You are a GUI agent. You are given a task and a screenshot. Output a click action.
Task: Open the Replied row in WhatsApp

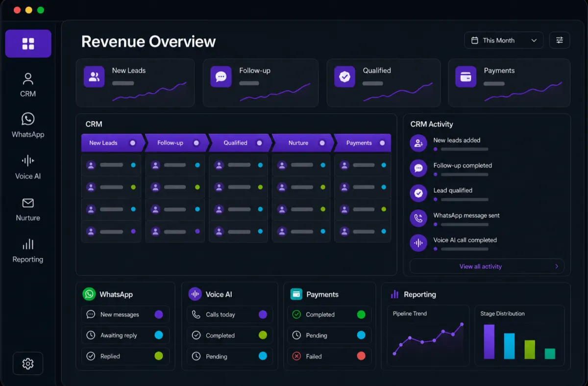125,356
